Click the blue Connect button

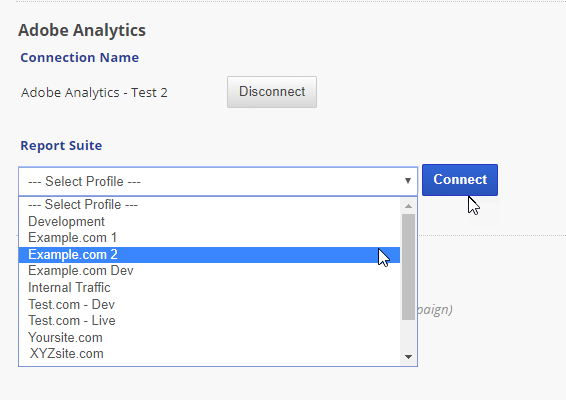(x=460, y=180)
